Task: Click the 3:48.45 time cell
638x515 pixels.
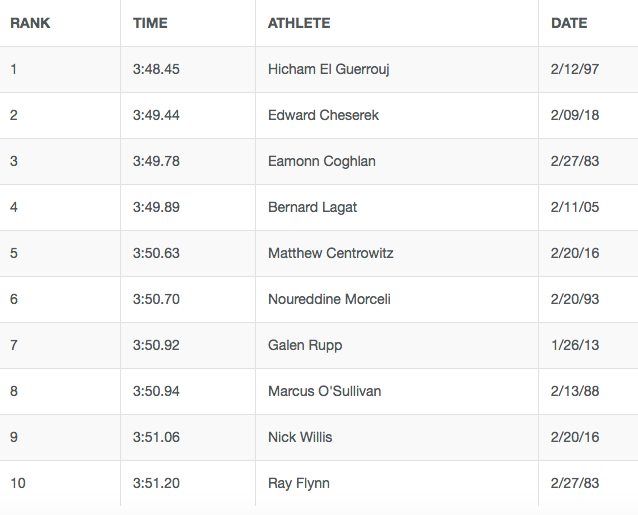Action: [x=156, y=69]
